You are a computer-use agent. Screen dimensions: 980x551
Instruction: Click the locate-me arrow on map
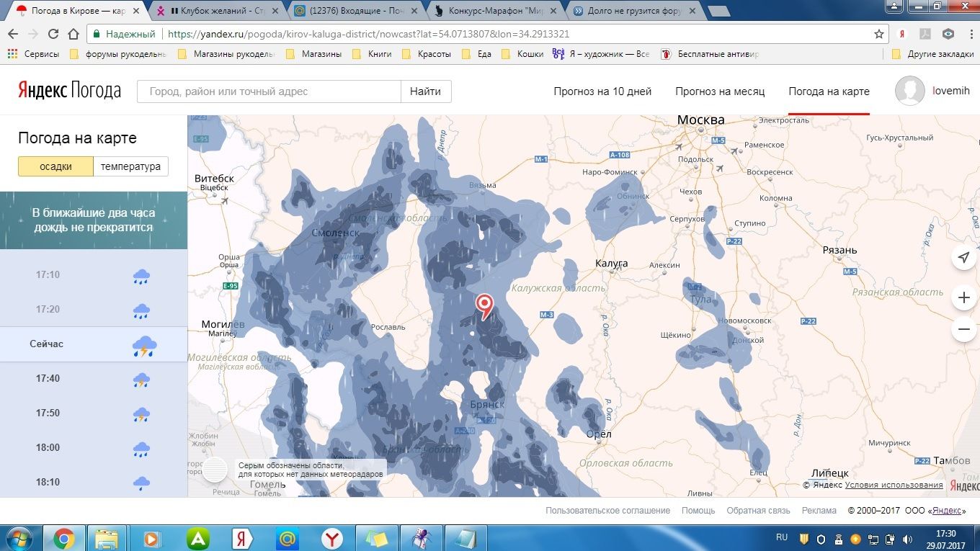(x=963, y=258)
